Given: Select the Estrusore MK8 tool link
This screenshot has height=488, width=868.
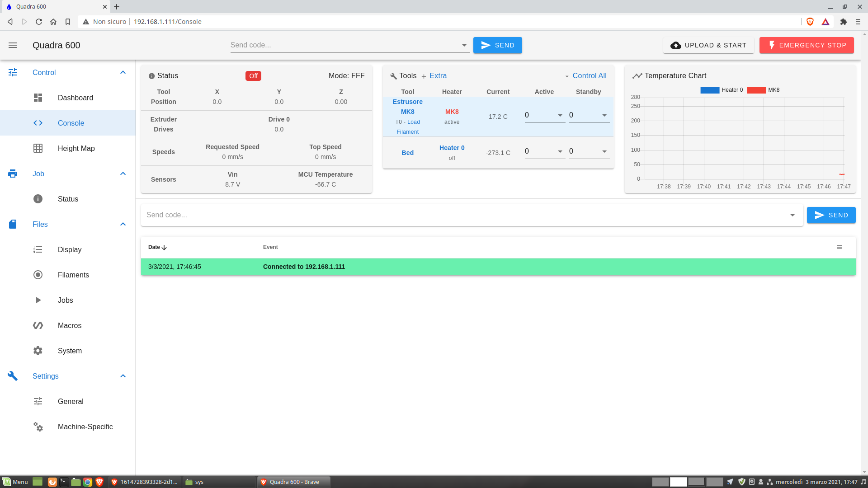Looking at the screenshot, I should pyautogui.click(x=407, y=107).
